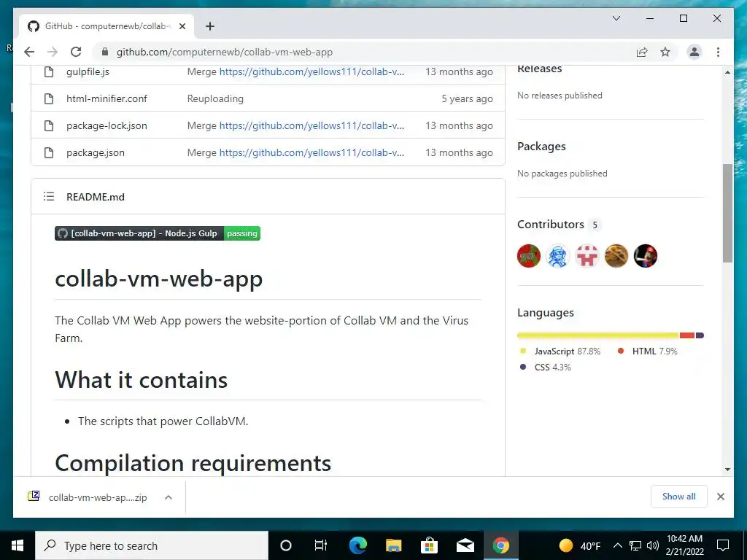
Task: Open Mail app from taskbar
Action: tap(465, 545)
